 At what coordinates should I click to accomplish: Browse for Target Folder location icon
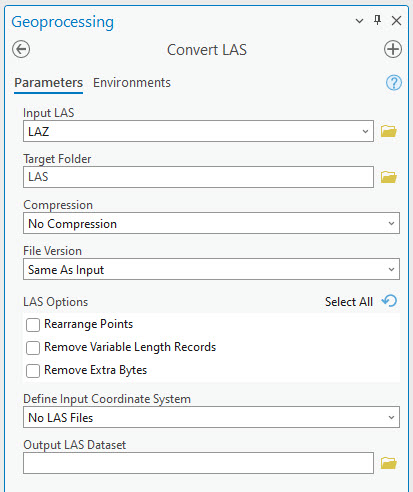(x=389, y=177)
